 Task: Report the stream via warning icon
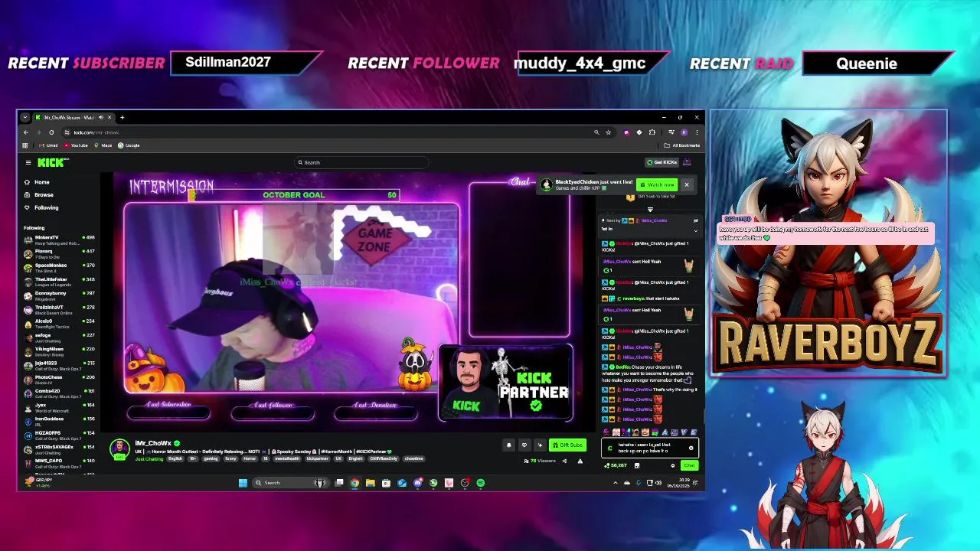580,461
